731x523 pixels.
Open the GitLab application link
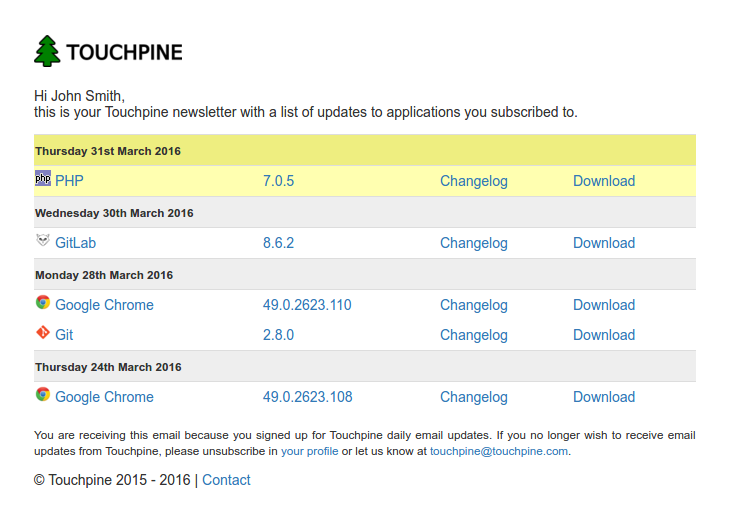[x=75, y=243]
